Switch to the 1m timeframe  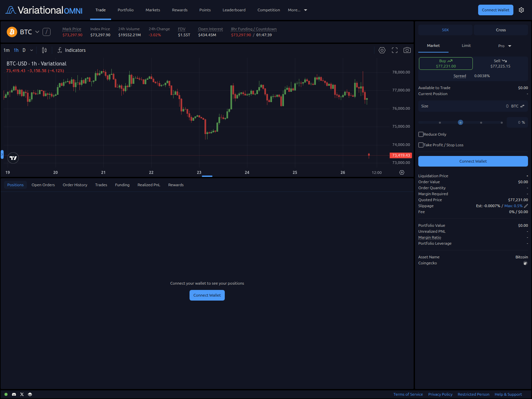point(6,50)
